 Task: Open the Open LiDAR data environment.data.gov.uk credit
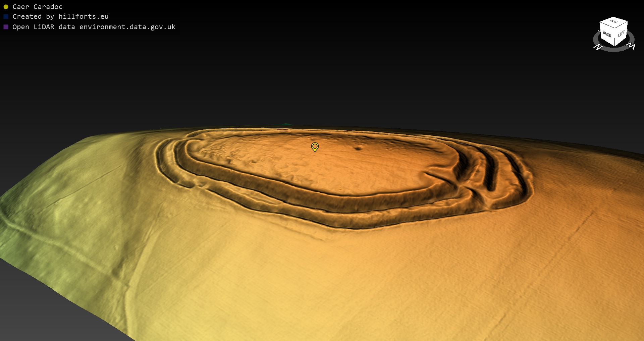(94, 27)
